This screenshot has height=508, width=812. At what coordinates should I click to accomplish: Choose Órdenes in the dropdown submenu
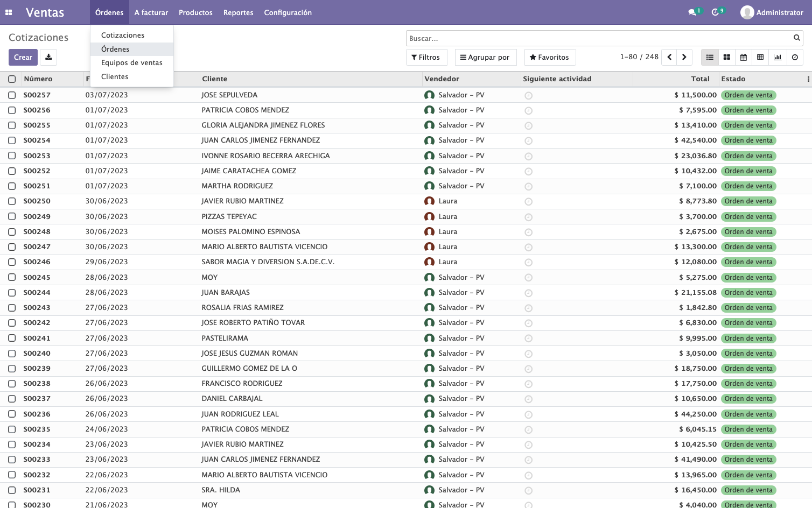pyautogui.click(x=132, y=49)
